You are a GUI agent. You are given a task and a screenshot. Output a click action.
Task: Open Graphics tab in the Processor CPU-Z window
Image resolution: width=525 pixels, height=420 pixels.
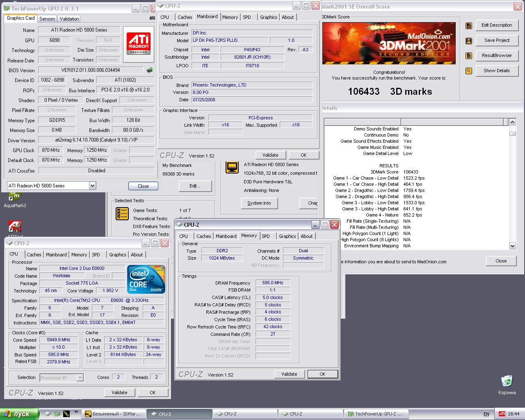click(x=117, y=255)
